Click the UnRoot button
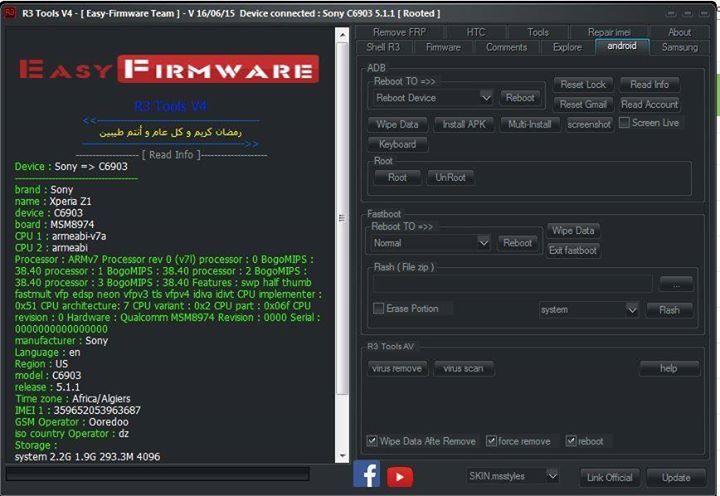 pos(450,177)
